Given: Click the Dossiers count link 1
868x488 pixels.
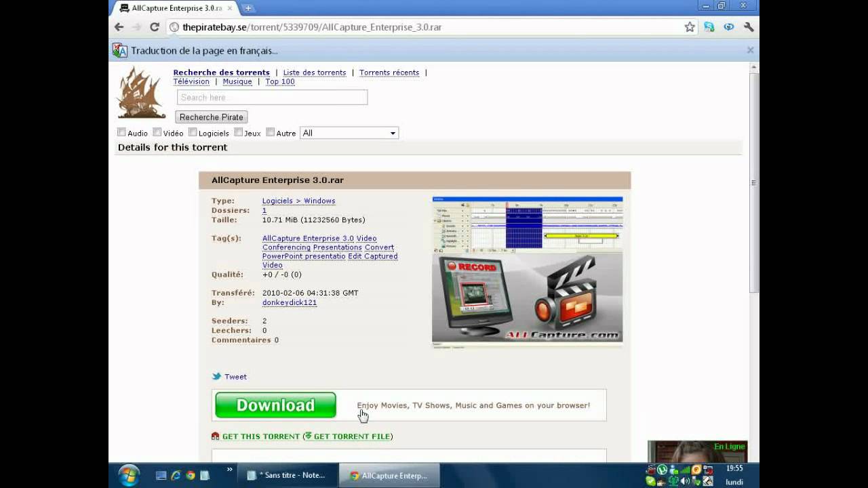Looking at the screenshot, I should [x=264, y=210].
